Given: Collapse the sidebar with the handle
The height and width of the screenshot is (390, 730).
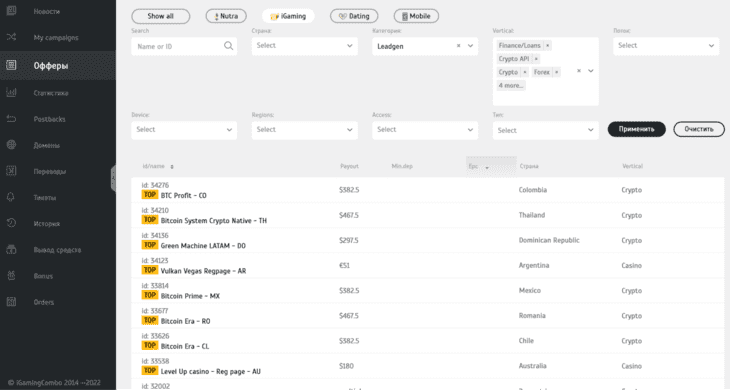Looking at the screenshot, I should click(x=113, y=178).
